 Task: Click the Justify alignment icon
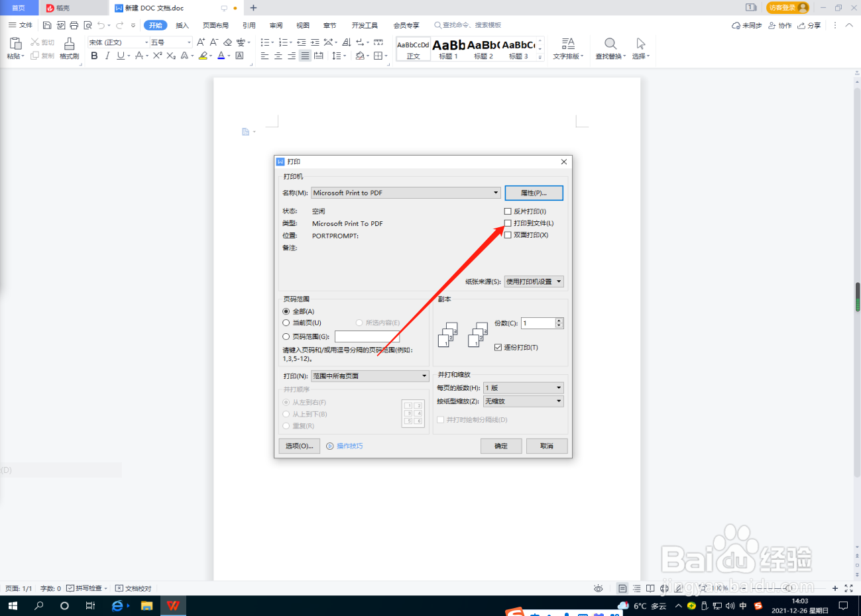point(305,56)
